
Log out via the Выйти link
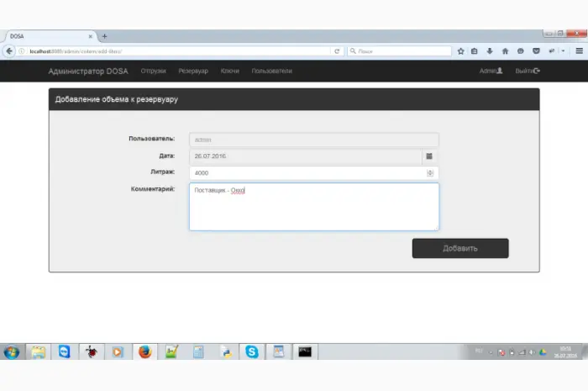528,71
